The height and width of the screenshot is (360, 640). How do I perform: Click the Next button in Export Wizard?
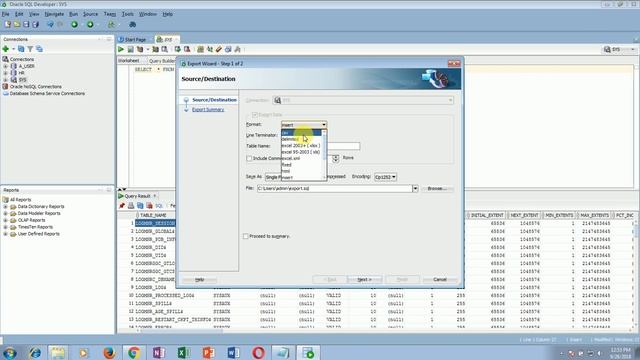[364, 280]
